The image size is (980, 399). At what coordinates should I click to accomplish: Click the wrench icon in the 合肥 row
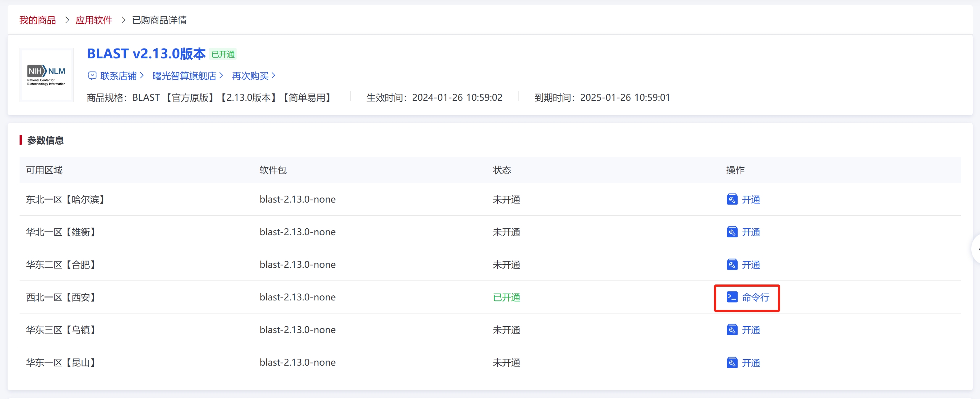click(731, 264)
